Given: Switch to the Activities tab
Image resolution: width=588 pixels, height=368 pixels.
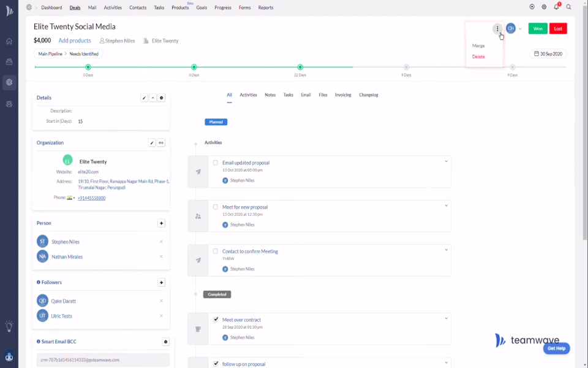Looking at the screenshot, I should [248, 95].
